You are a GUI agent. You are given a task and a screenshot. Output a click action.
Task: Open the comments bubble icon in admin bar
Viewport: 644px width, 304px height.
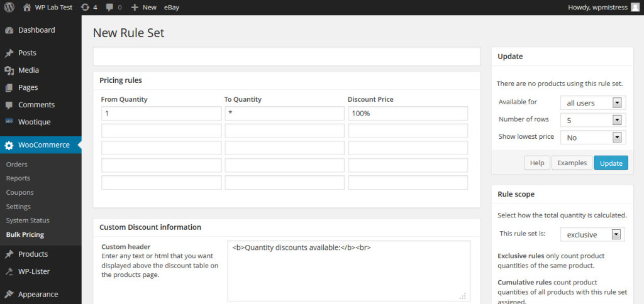coord(109,7)
